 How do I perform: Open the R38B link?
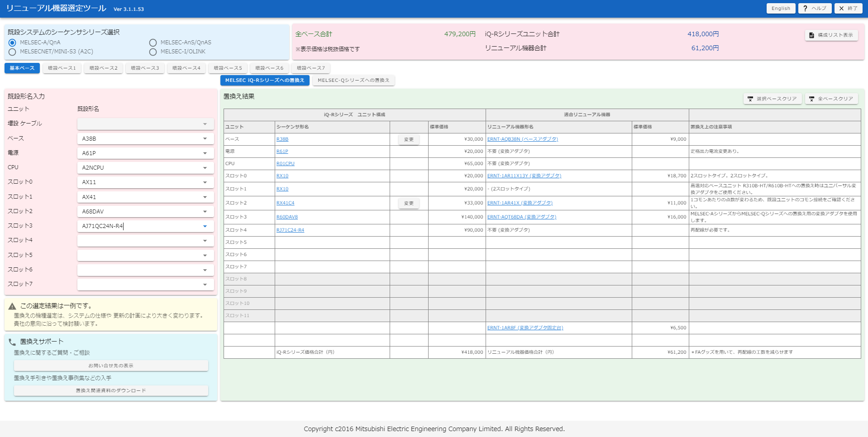282,139
